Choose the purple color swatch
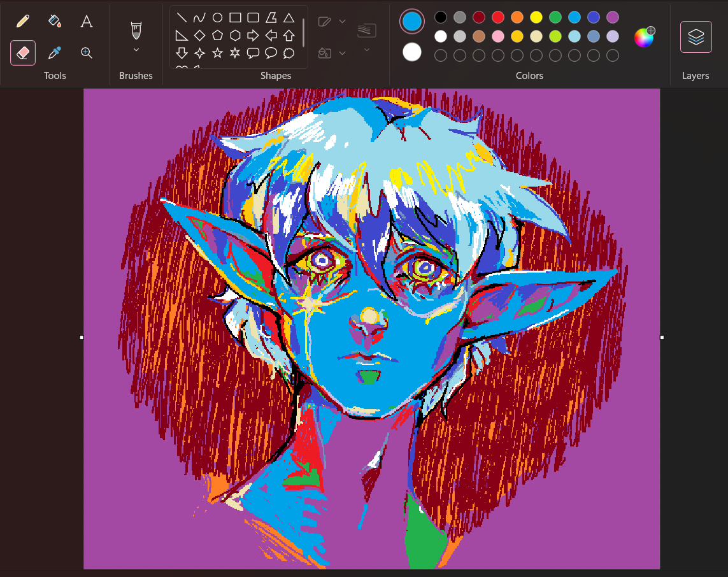 (x=612, y=17)
